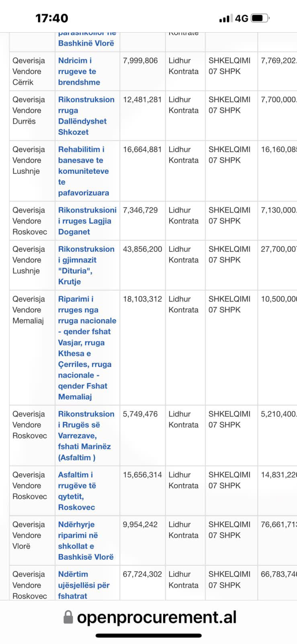The image size is (297, 644).
Task: Open 'Rikonstruksion rruga Dallëndyshet Shkozet' link
Action: click(86, 116)
